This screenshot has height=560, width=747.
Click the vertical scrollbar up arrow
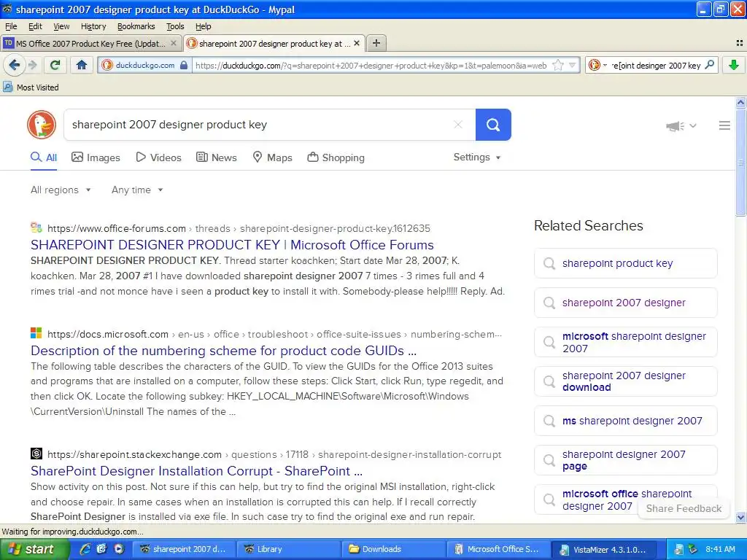pos(740,102)
